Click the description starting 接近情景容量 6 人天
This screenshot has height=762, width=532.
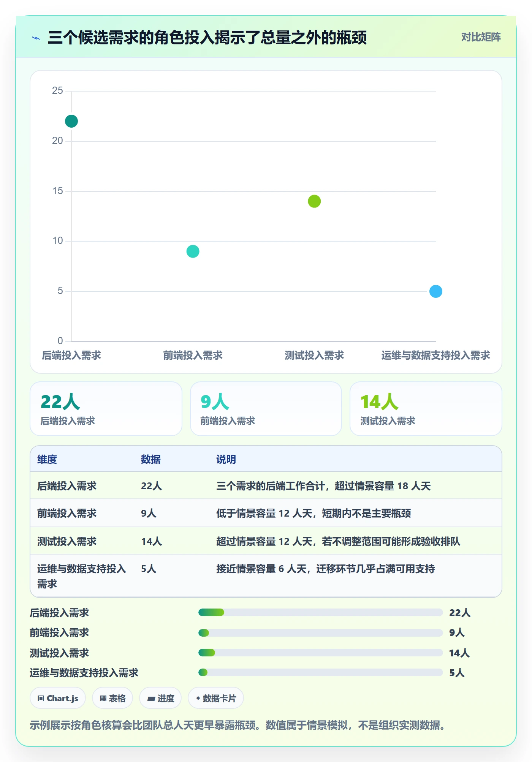tap(326, 569)
